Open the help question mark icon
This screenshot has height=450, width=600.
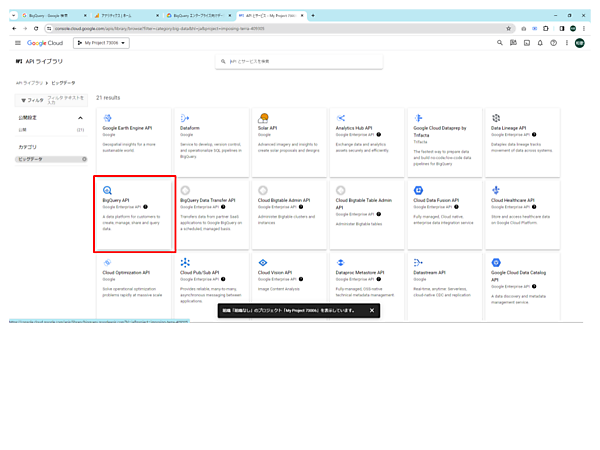click(553, 43)
